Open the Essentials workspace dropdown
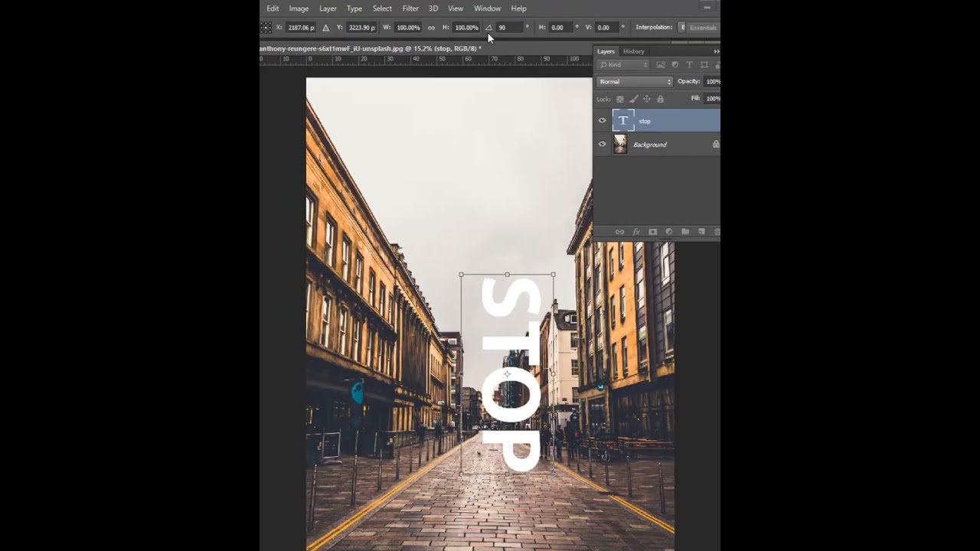This screenshot has height=551, width=980. (703, 28)
